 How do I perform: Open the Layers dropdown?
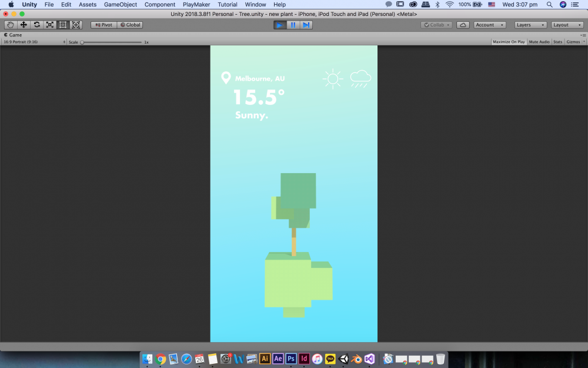[530, 25]
